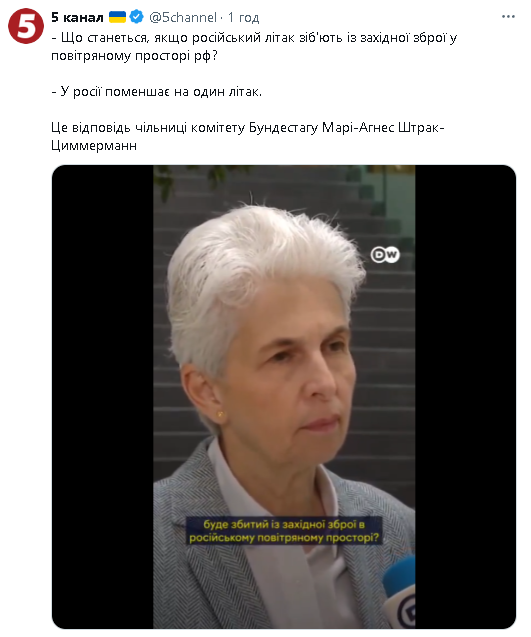Click the blue DW microphone in the video corner
This screenshot has height=637, width=531.
click(x=399, y=592)
